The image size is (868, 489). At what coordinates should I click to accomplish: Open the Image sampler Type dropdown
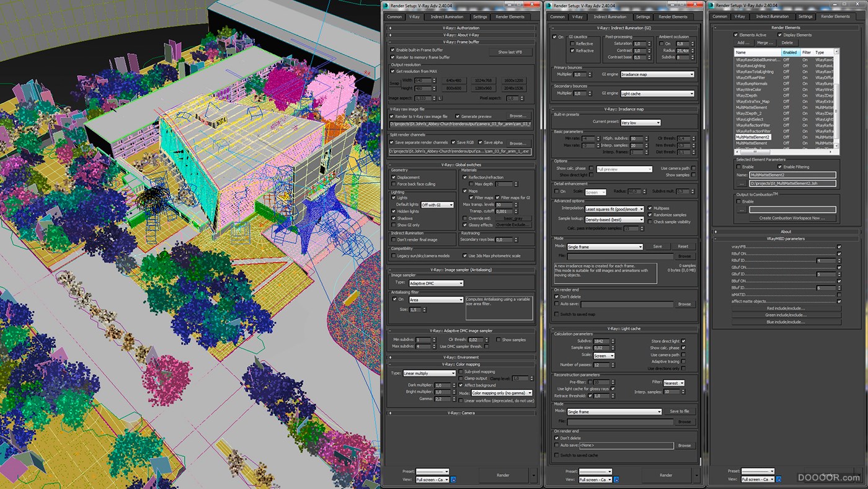pyautogui.click(x=436, y=283)
